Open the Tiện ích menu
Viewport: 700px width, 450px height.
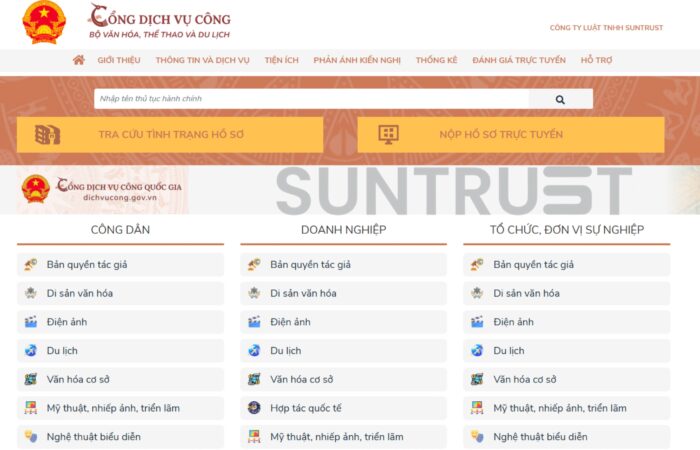tap(282, 60)
